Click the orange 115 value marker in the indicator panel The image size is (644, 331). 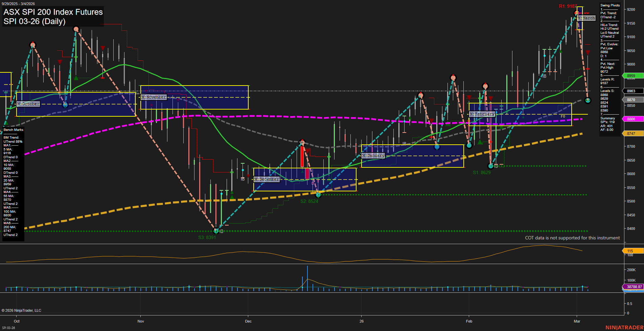tap(630, 251)
